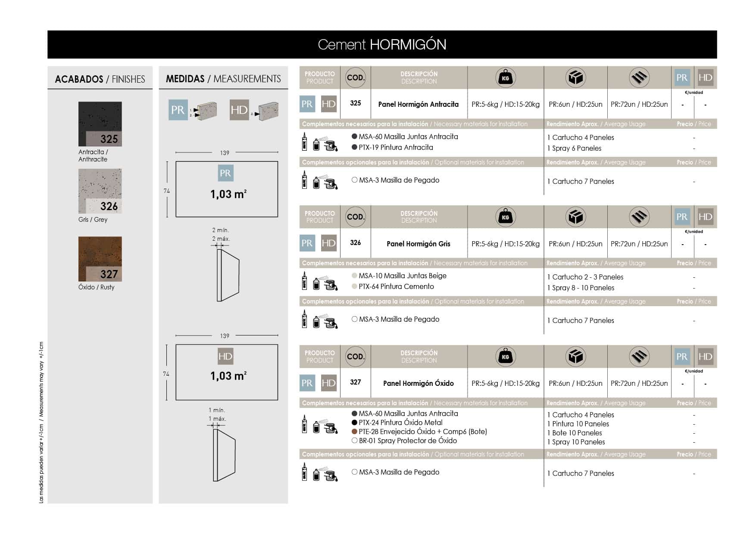Click the empty circle beside BR-01 Spray Protector
This screenshot has width=756, height=534.
tap(354, 441)
